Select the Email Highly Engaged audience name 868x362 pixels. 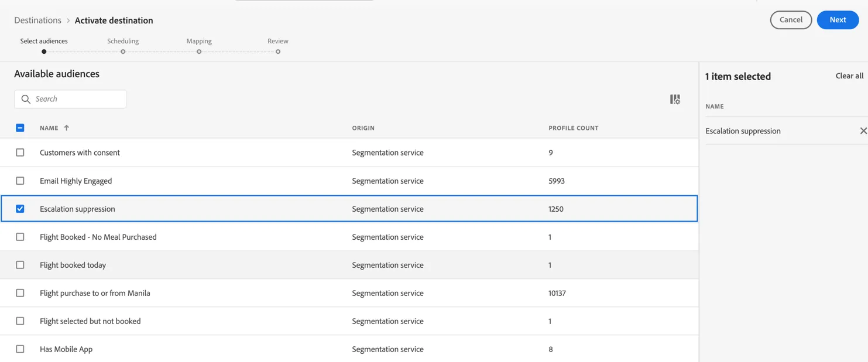[76, 181]
